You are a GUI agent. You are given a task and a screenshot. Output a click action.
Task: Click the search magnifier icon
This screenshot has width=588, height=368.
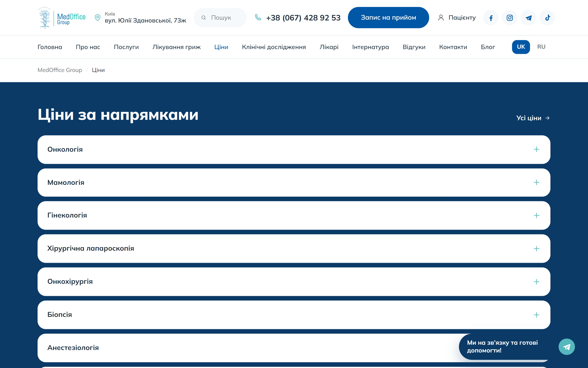point(204,18)
